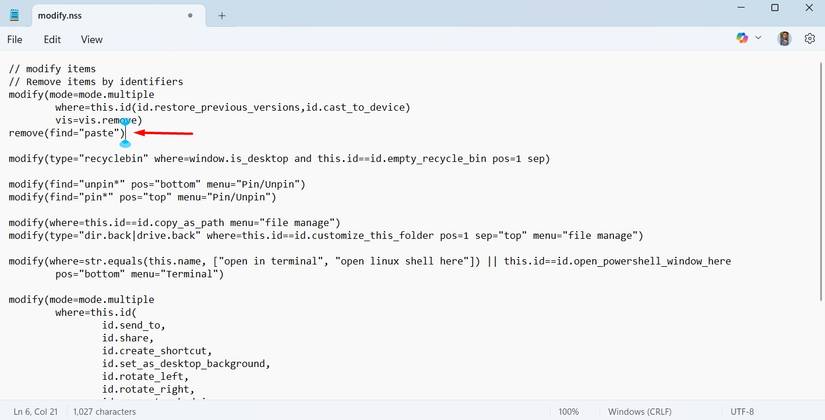
Task: Place cursor in remove(find="paste") line
Action: point(67,133)
